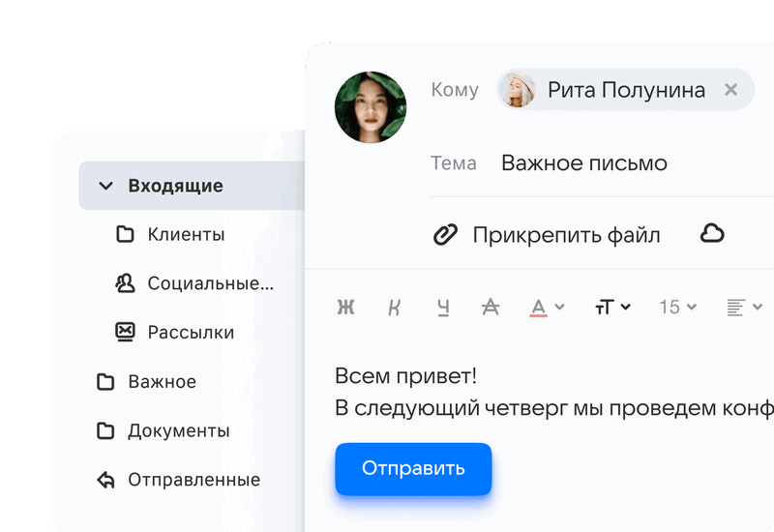This screenshot has width=774, height=532.
Task: Toggle bold formatting (Ж)
Action: [x=345, y=307]
